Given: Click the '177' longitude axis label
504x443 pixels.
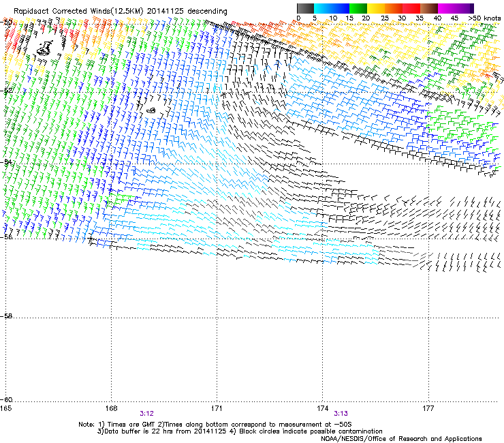Looking at the screenshot, I should pos(428,408).
